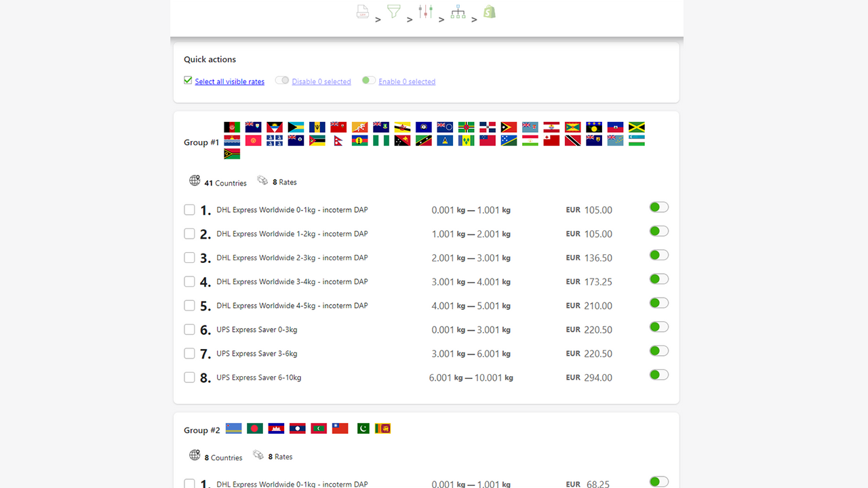Disable the DHL Express Worldwide 0-1kg toggle
868x488 pixels.
point(658,207)
